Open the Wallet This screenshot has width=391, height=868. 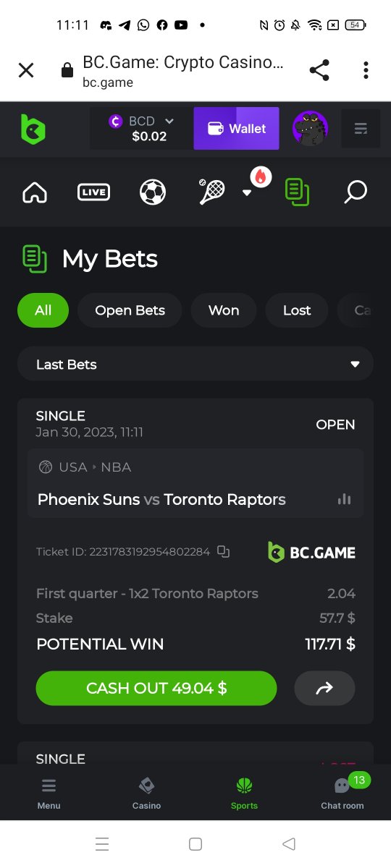click(236, 129)
